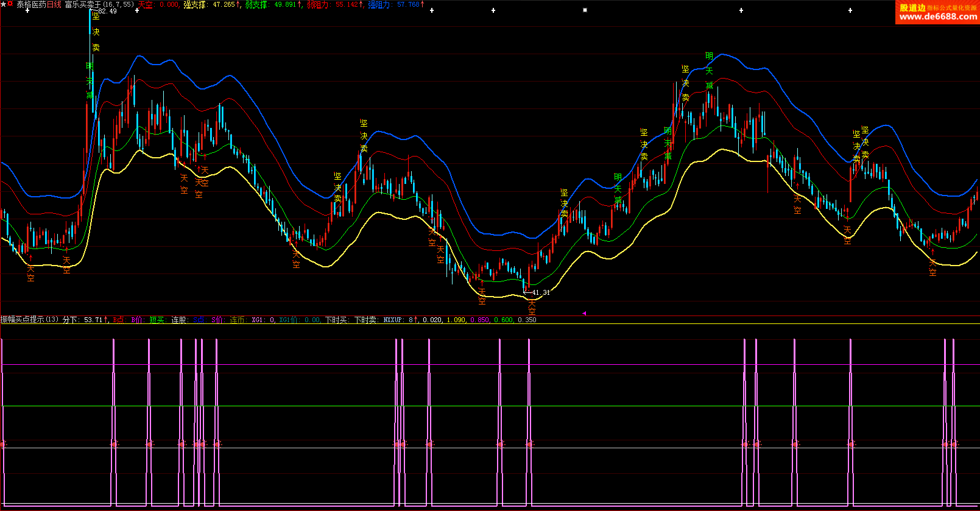The height and width of the screenshot is (511, 980).
Task: Click the 强支撑 value 47.265
Action: click(224, 4)
